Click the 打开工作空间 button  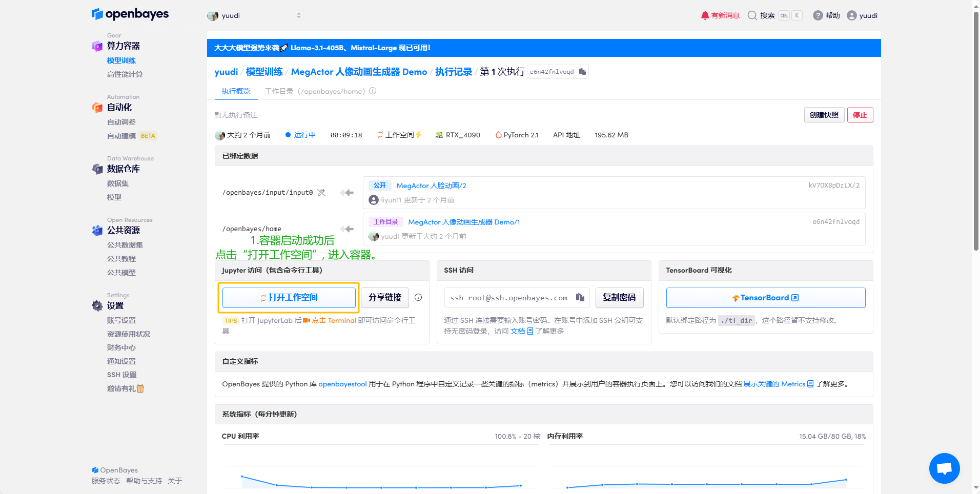coord(289,298)
